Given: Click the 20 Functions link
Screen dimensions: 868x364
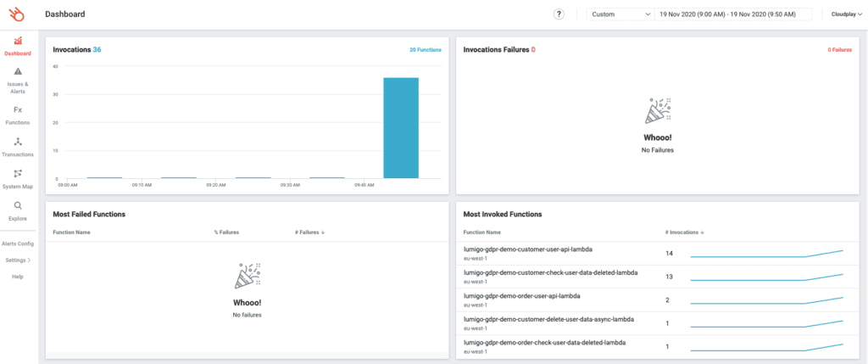Looking at the screenshot, I should [x=426, y=50].
